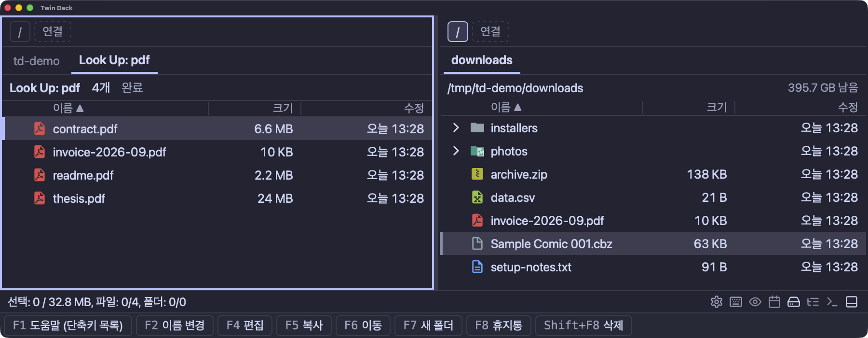This screenshot has width=868, height=338.
Task: Open settings via the gear icon
Action: click(x=717, y=302)
